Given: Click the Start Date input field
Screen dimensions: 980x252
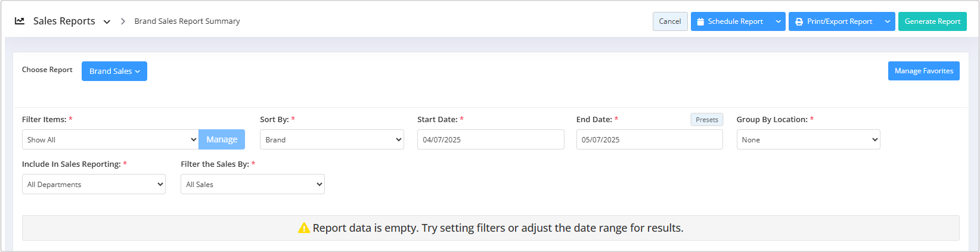Looking at the screenshot, I should (491, 139).
